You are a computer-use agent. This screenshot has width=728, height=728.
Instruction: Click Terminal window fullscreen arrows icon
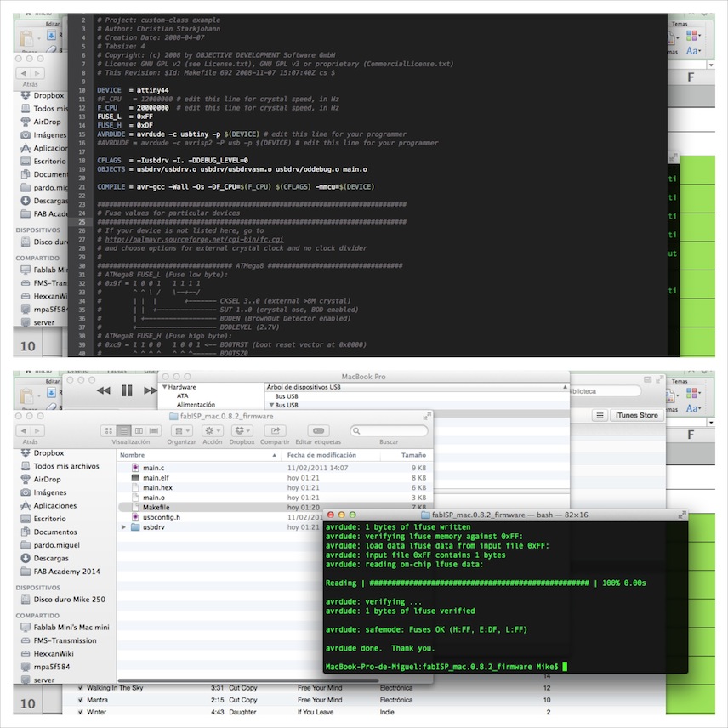tap(681, 515)
